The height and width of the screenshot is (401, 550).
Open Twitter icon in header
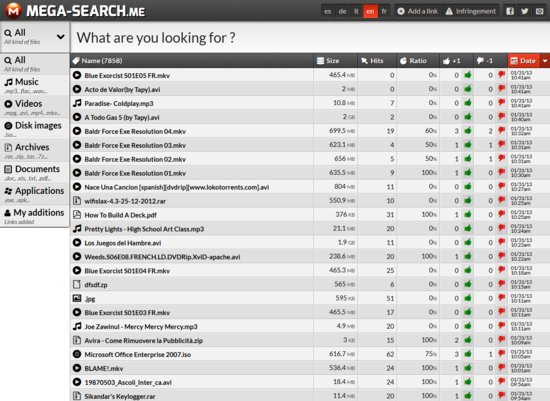coord(524,11)
